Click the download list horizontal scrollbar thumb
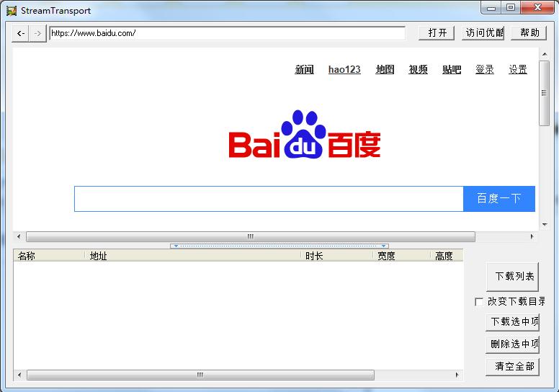 (200, 375)
